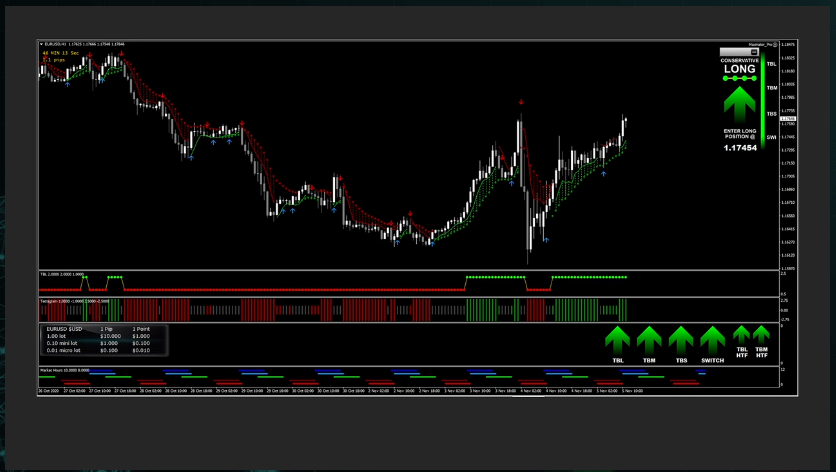
Task: Click the entry price 1.17454 text
Action: (x=739, y=148)
